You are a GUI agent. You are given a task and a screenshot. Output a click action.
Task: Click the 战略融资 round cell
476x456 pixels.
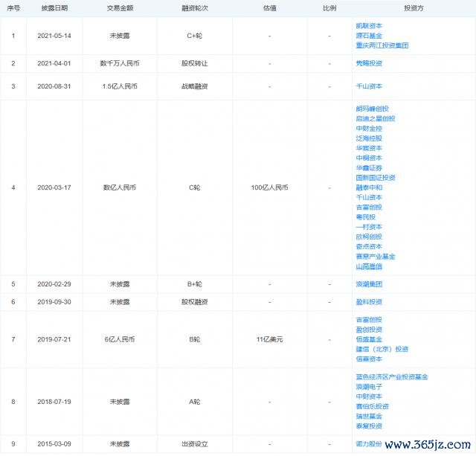coord(195,86)
